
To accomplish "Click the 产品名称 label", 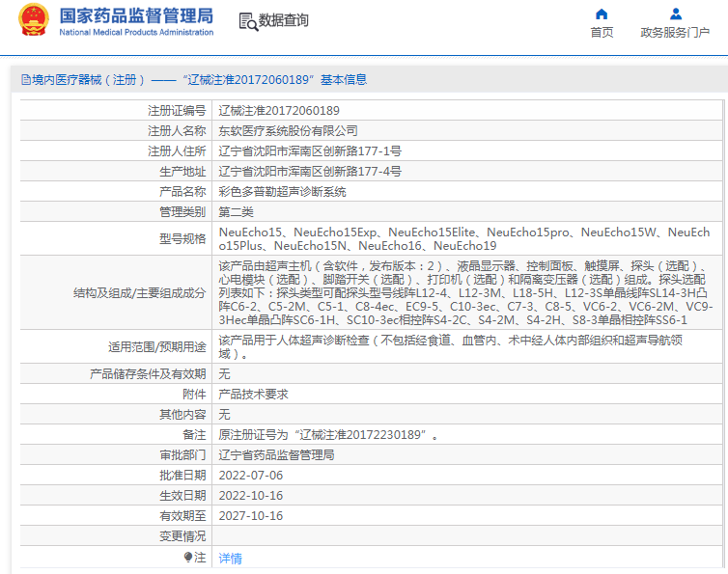I will click(182, 192).
